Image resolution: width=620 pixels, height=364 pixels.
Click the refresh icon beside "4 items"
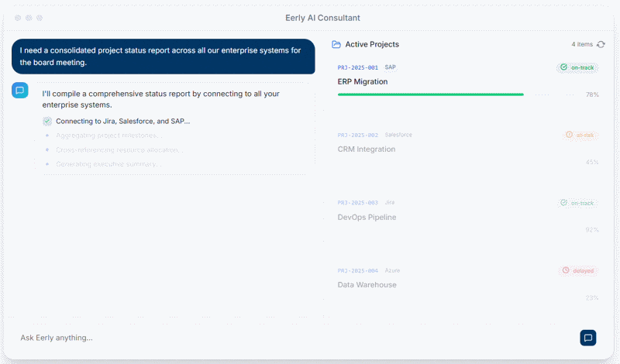pyautogui.click(x=601, y=45)
